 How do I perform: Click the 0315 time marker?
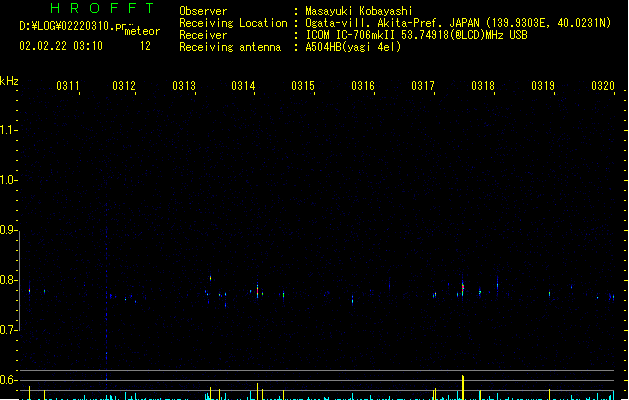303,86
